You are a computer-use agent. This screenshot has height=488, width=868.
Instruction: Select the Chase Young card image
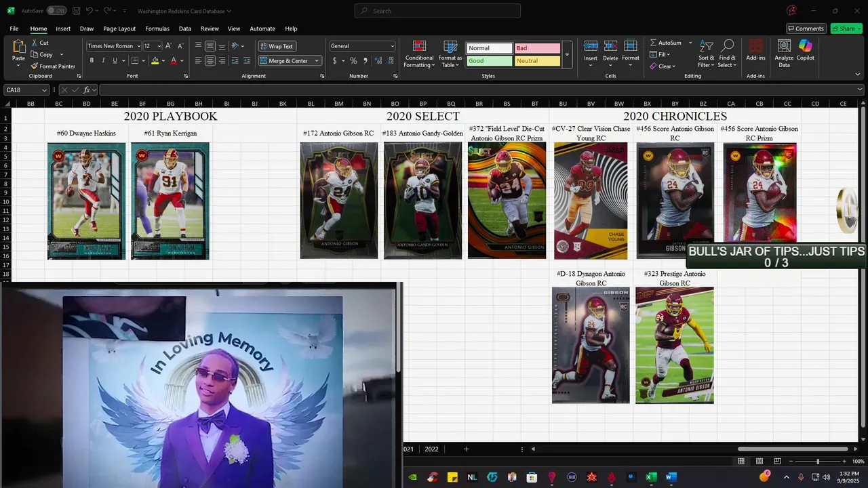[x=591, y=201]
